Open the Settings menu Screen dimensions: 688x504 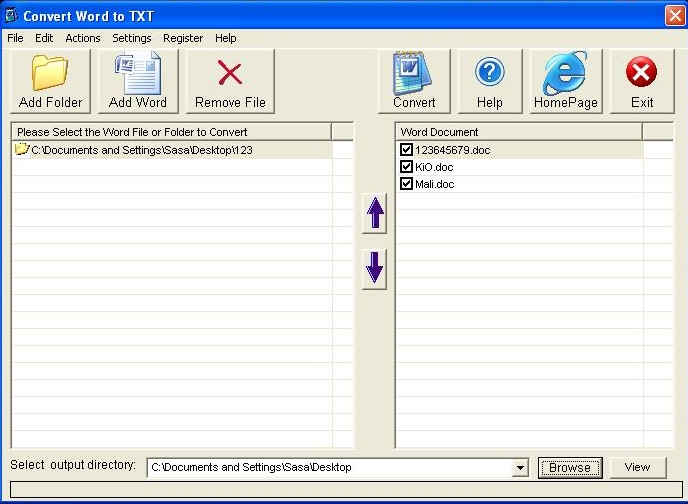132,38
